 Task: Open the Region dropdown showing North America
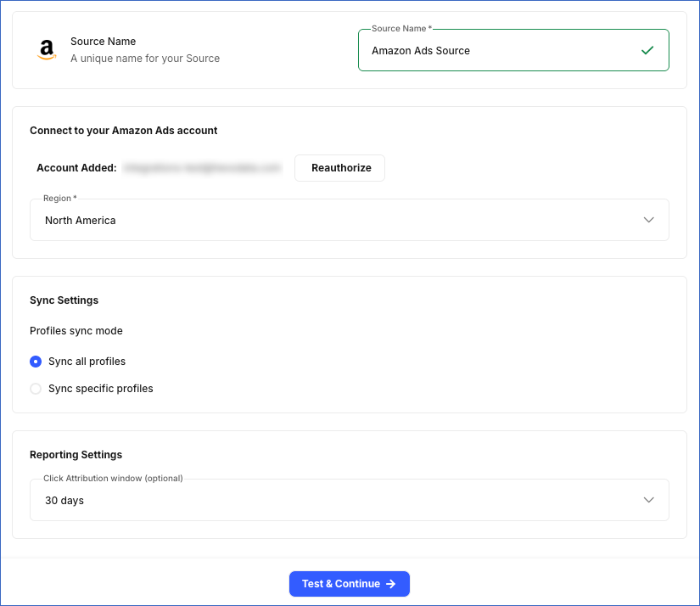click(349, 220)
